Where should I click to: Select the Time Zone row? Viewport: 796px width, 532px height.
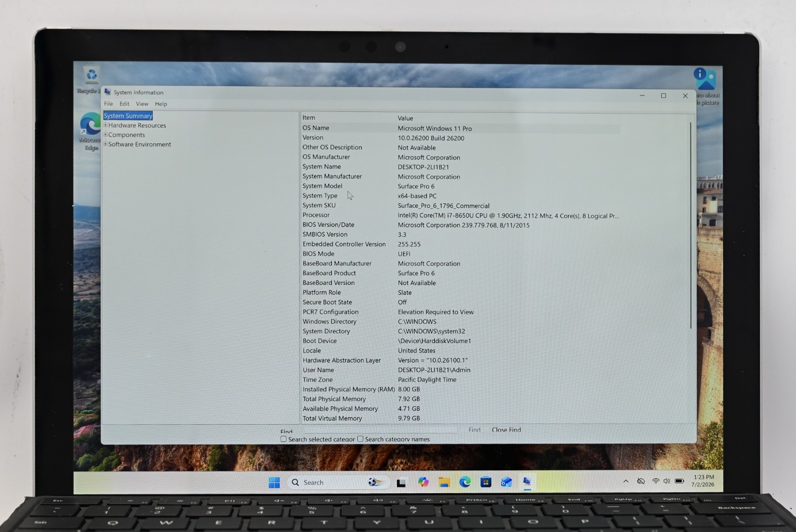pos(461,380)
